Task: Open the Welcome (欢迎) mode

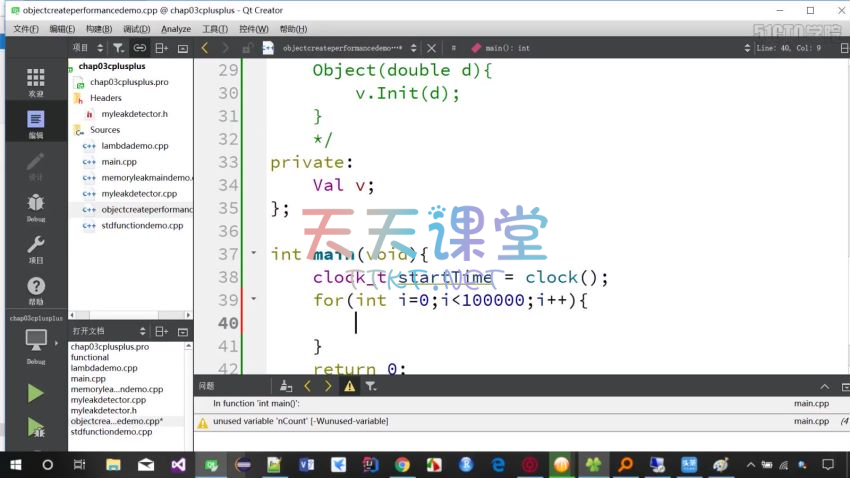Action: point(35,82)
